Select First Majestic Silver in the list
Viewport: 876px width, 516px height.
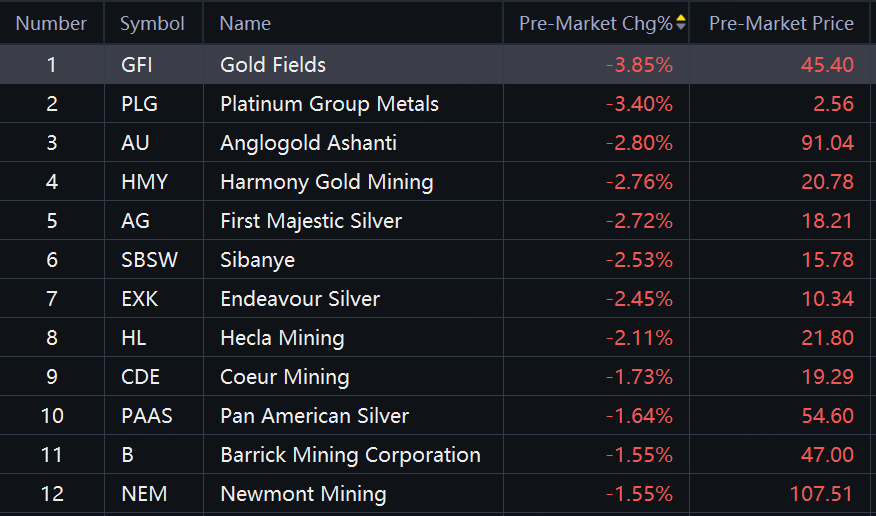pyautogui.click(x=311, y=221)
